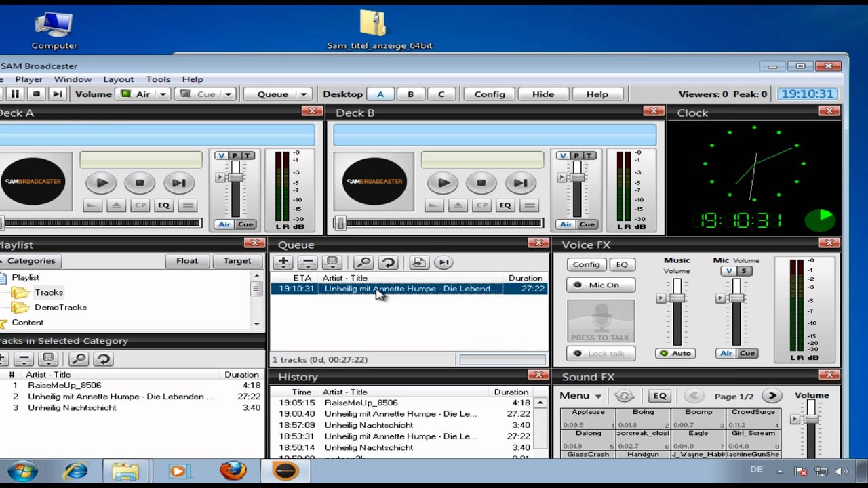
Task: Open EQ in the Sound FX panel
Action: click(x=660, y=396)
